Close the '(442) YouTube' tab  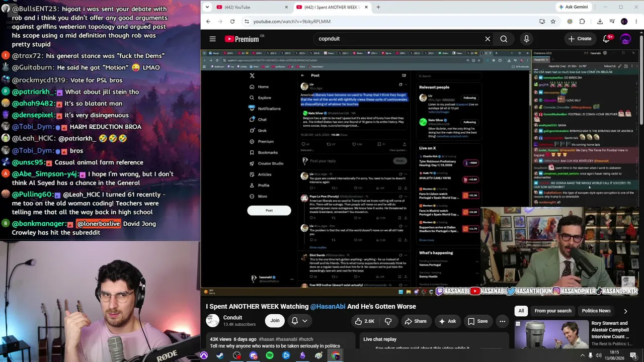pyautogui.click(x=287, y=7)
